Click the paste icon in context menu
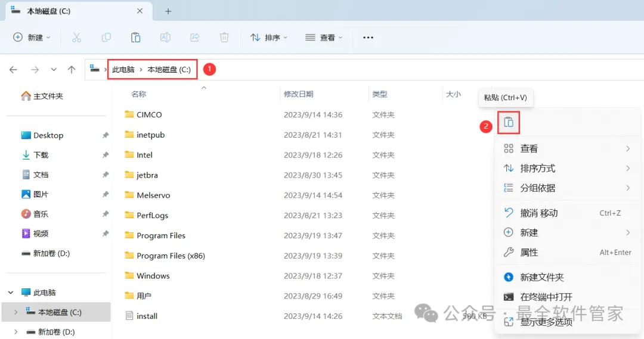Screen dimensions: 644x339 [x=509, y=122]
